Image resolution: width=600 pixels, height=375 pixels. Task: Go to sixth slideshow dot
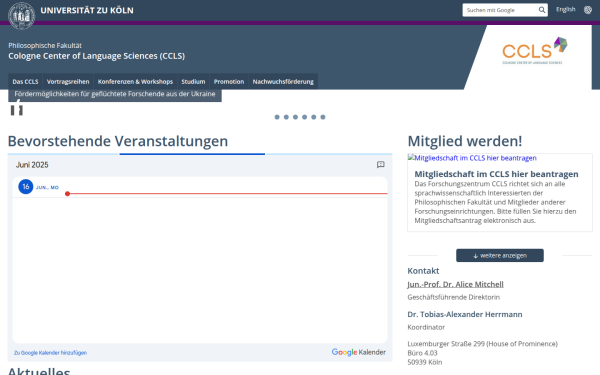pos(323,117)
